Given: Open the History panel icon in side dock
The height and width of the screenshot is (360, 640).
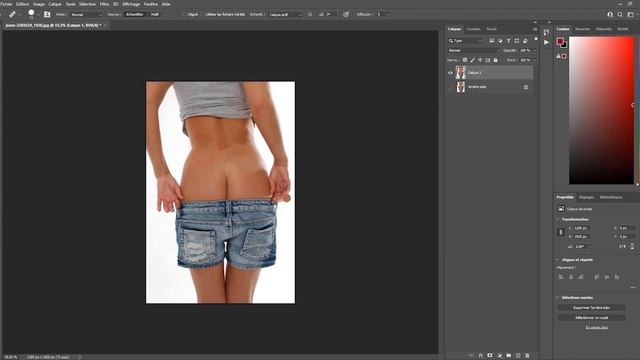Looking at the screenshot, I should coord(547,32).
